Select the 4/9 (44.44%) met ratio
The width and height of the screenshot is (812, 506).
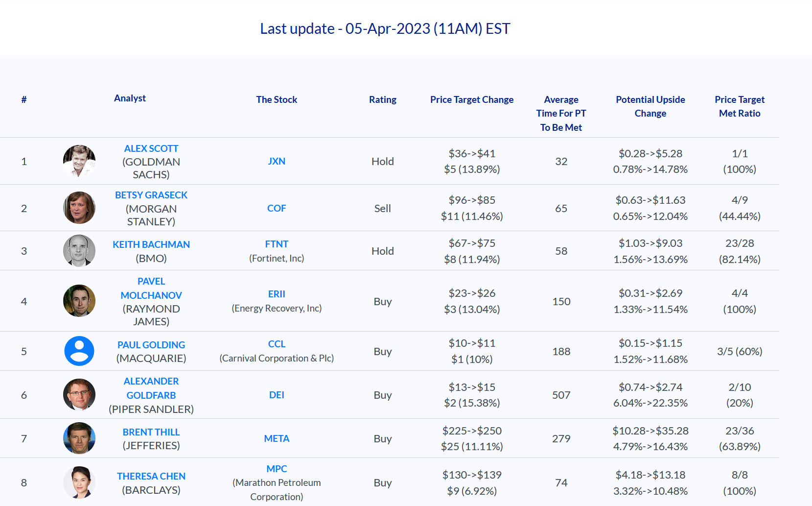[740, 208]
